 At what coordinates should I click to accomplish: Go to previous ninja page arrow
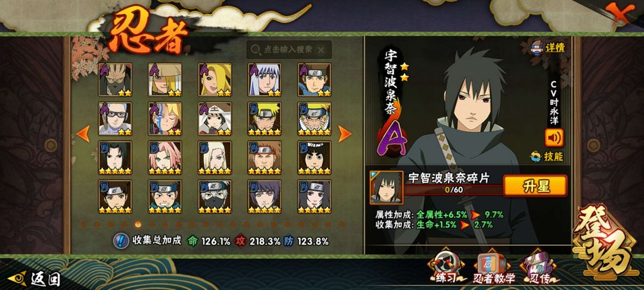click(83, 134)
